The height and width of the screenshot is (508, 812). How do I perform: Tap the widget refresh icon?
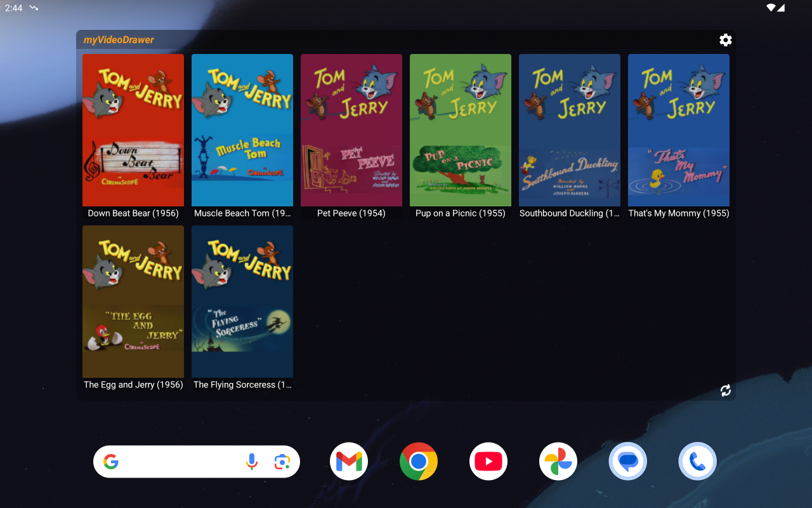click(x=725, y=391)
